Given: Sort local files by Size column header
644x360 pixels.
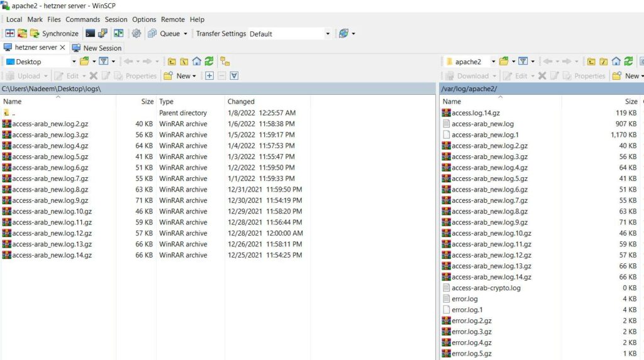Looking at the screenshot, I should point(136,101).
